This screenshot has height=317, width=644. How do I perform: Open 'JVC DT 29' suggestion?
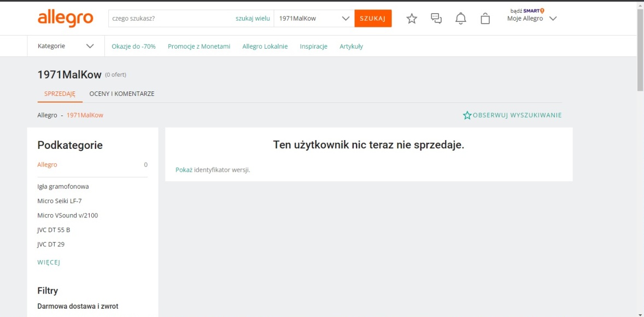click(51, 244)
